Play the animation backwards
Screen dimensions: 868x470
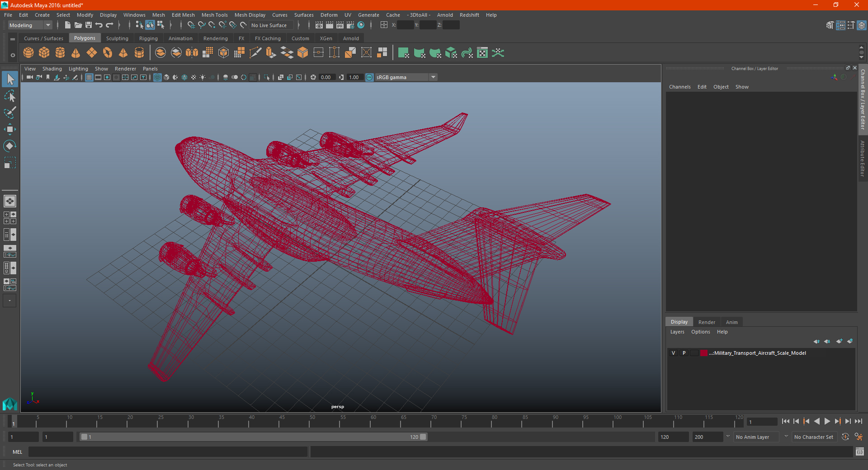tap(817, 421)
